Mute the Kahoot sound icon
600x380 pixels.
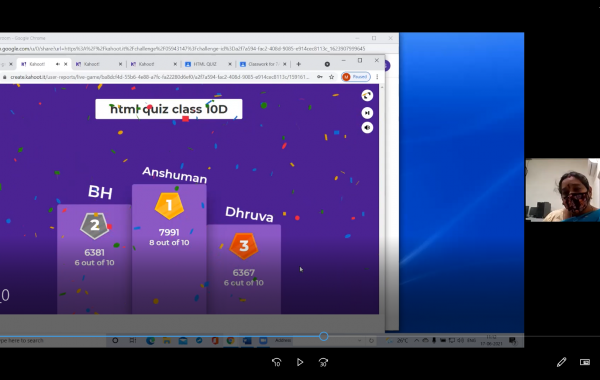tap(367, 127)
